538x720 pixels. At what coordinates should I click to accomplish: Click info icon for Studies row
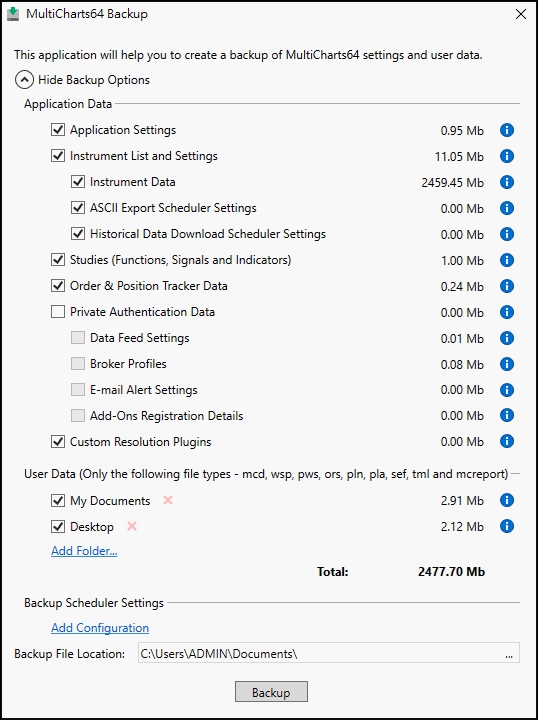point(506,260)
